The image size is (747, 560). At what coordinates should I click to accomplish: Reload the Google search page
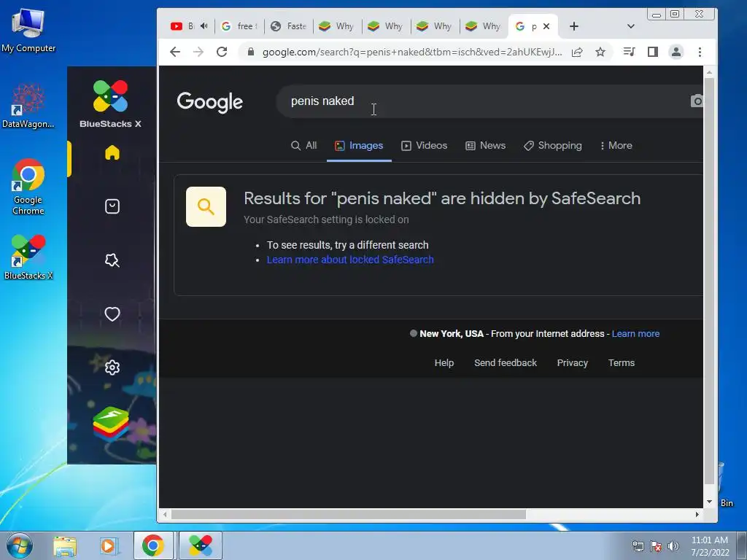coord(222,52)
